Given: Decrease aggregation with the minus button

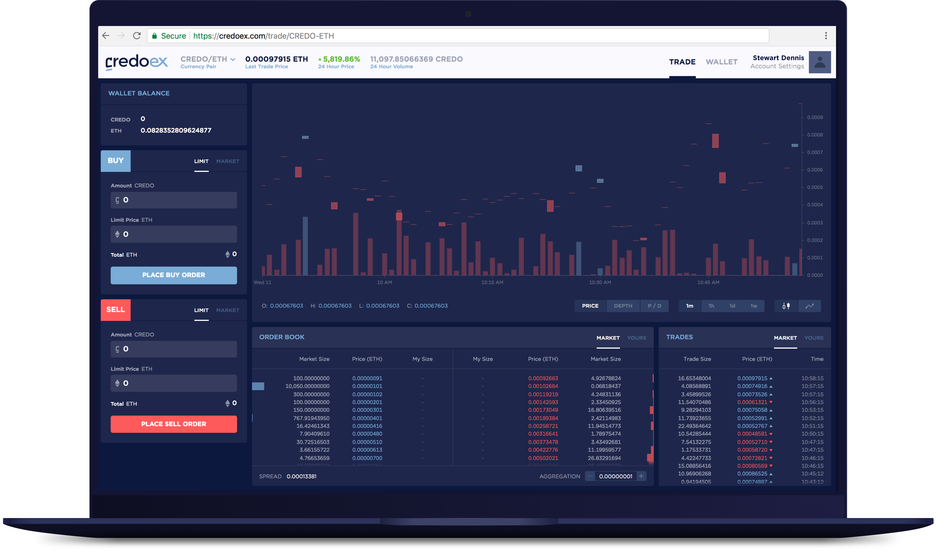Looking at the screenshot, I should coord(590,476).
